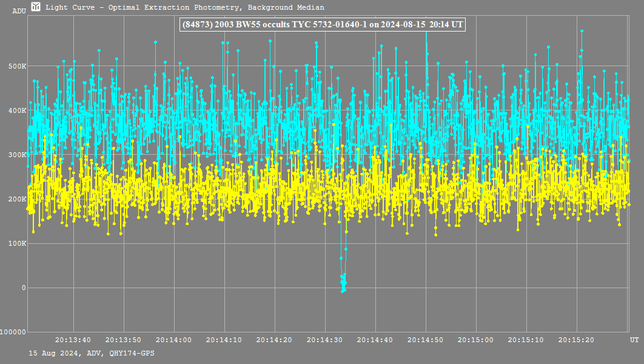Click the 300K y-axis label
This screenshot has height=364, width=644.
click(18, 155)
